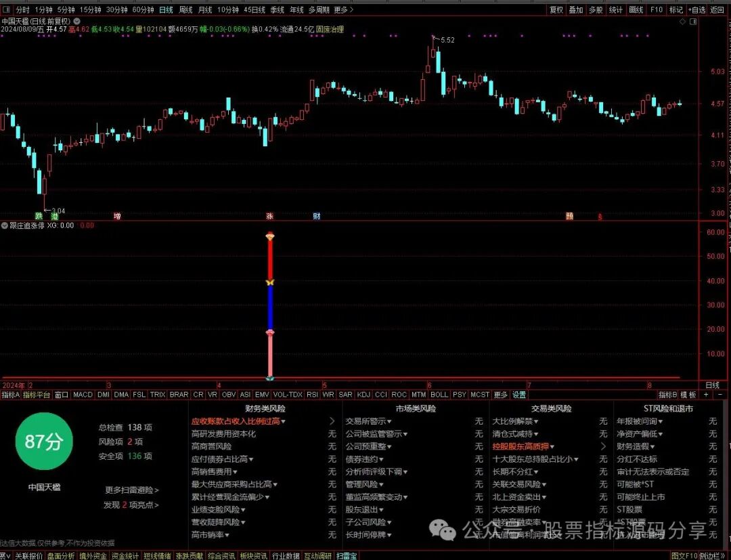Open the 行业数据 bottom tab
Viewport: 731px width, 560px height.
[286, 556]
